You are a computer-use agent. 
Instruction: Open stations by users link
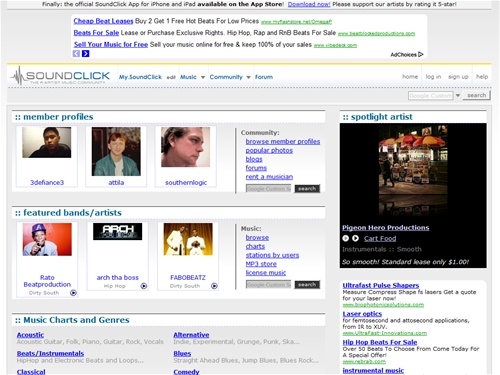tap(272, 255)
